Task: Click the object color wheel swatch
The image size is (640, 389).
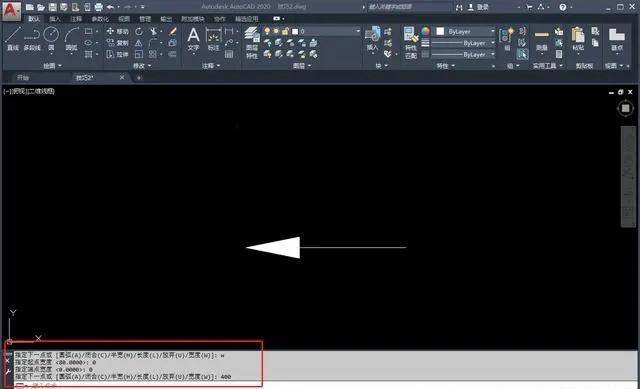Action: tap(425, 31)
